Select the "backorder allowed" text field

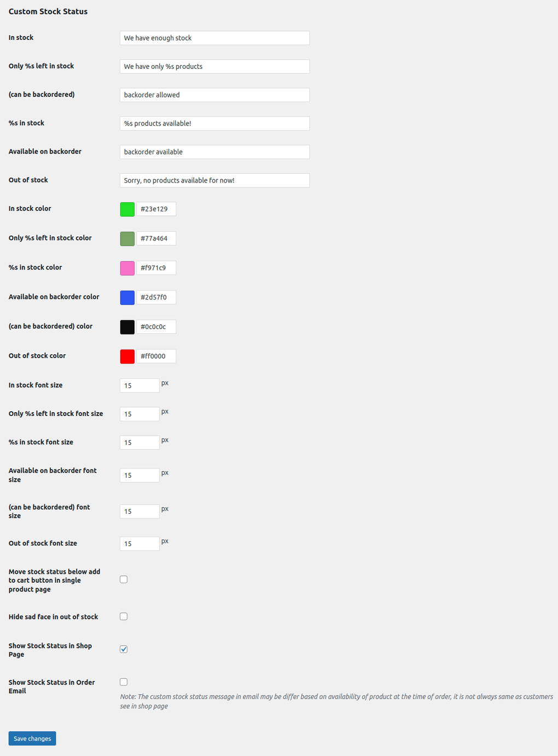click(214, 95)
